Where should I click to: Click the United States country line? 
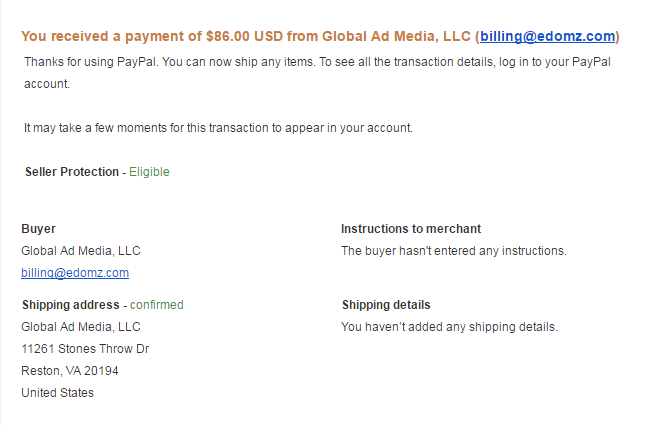tap(58, 393)
